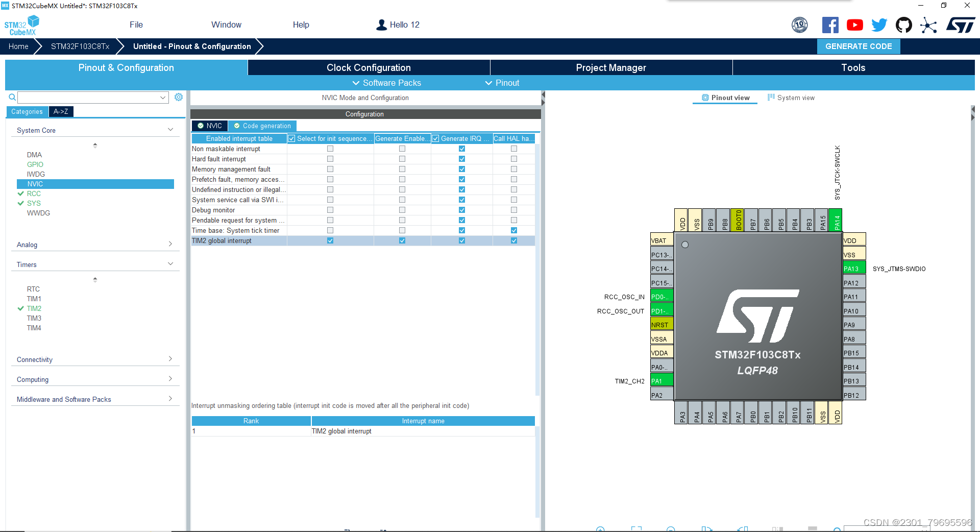Open the Software Packs dropdown
Viewport: 980px width, 532px height.
(386, 83)
